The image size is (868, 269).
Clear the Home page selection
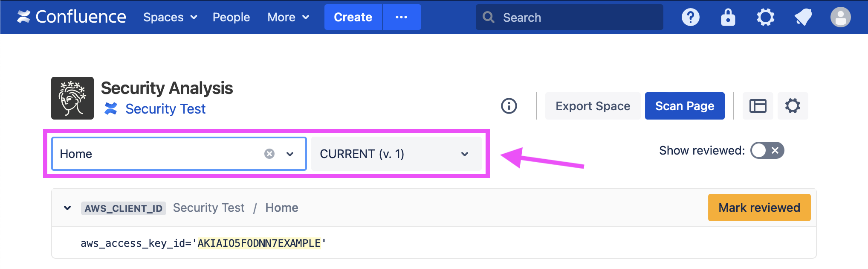[x=269, y=154]
